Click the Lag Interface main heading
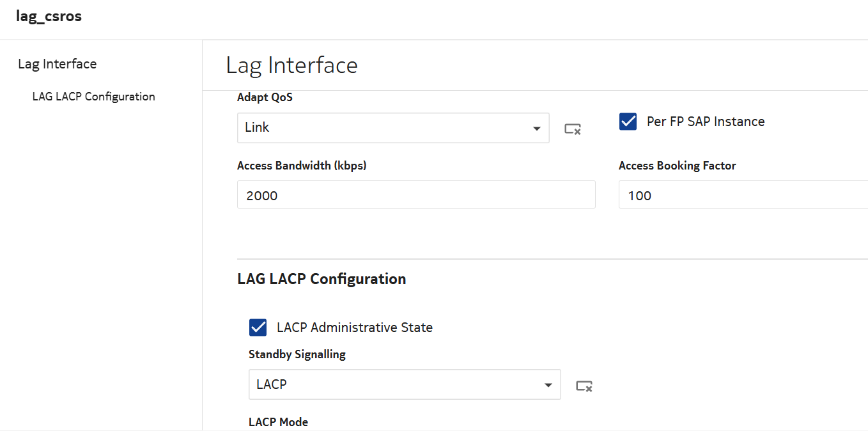 click(x=291, y=65)
